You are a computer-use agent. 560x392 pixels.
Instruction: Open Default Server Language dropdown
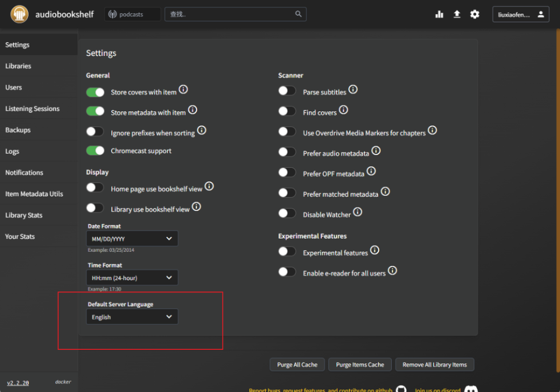point(132,316)
